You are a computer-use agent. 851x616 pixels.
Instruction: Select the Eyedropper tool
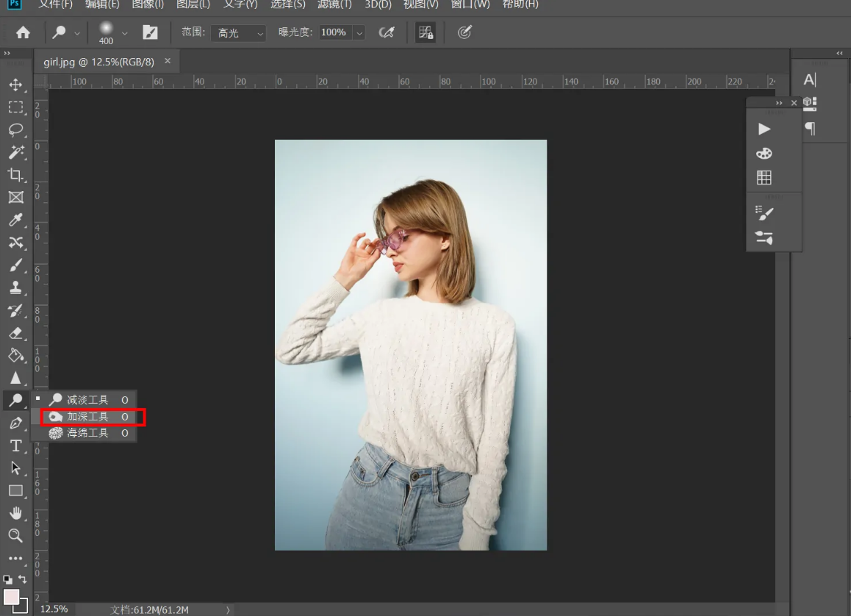pos(15,220)
